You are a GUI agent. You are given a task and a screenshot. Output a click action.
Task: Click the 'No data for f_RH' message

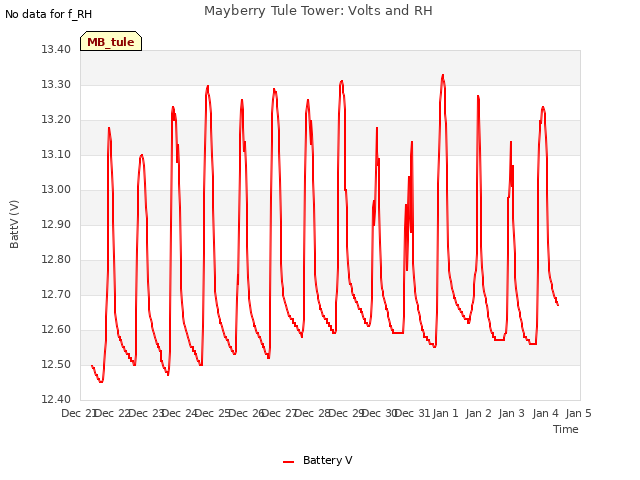click(48, 14)
